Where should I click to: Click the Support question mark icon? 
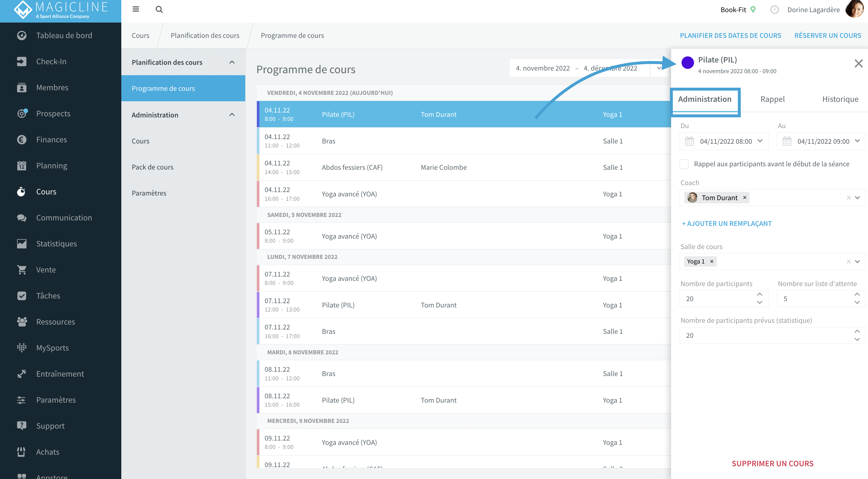[21, 426]
